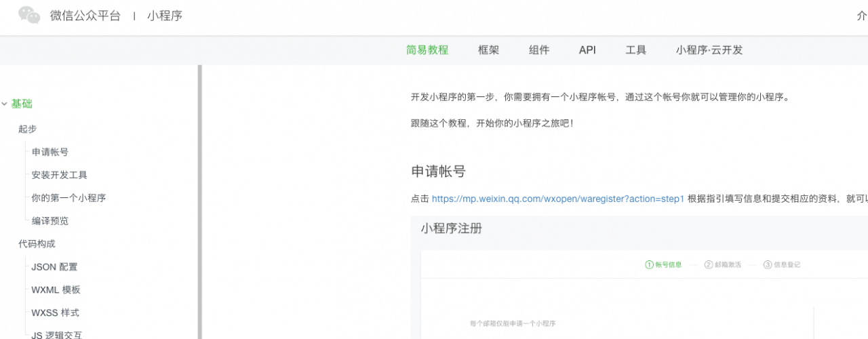
Task: Click the WeChat logo icon
Action: click(x=29, y=15)
